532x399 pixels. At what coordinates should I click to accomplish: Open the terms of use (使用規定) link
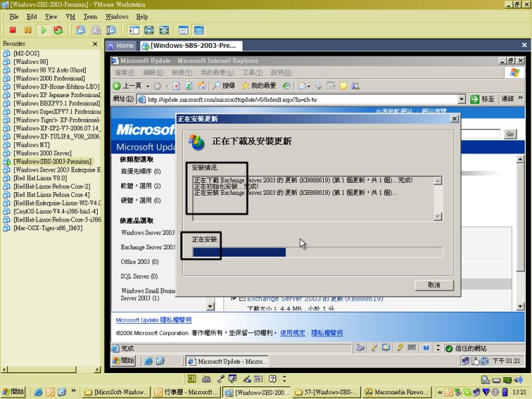(293, 333)
